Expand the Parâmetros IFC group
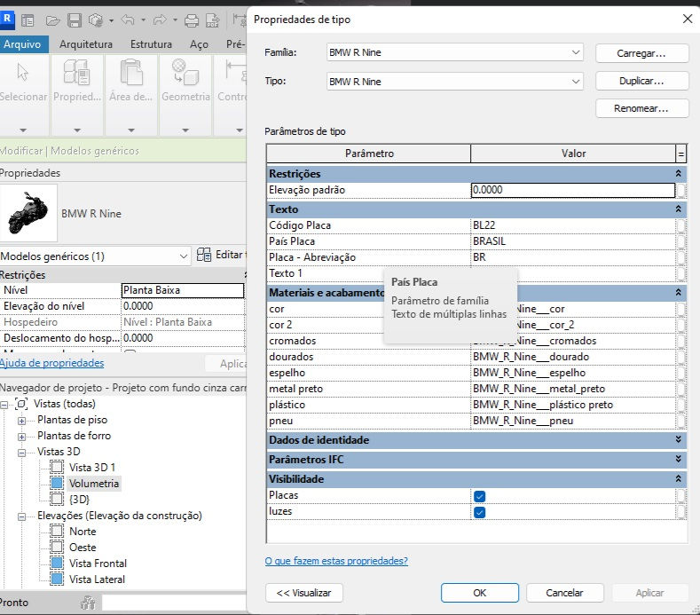Viewport: 700px width, 615px height. [x=678, y=459]
